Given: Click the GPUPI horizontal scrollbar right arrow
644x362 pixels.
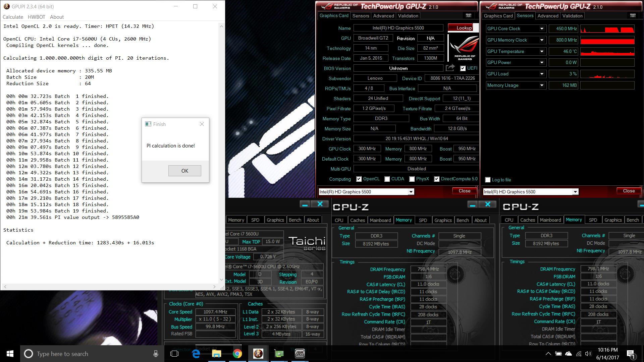Looking at the screenshot, I should tap(215, 287).
